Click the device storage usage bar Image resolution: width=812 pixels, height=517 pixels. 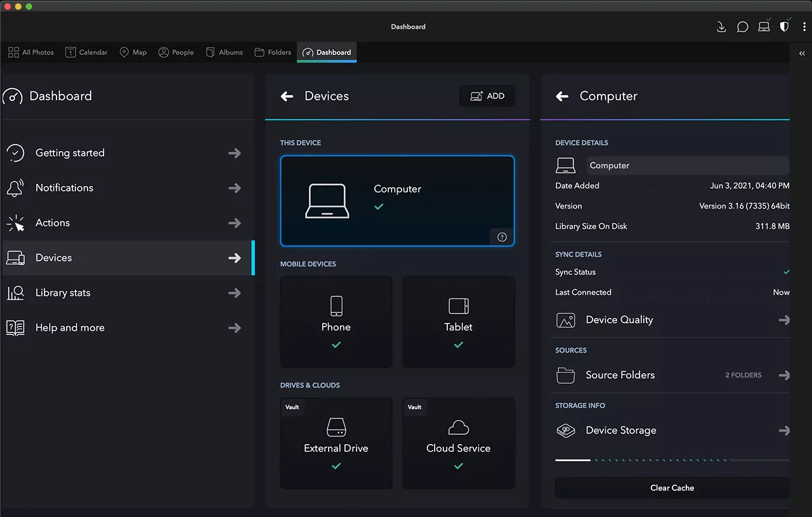click(672, 460)
